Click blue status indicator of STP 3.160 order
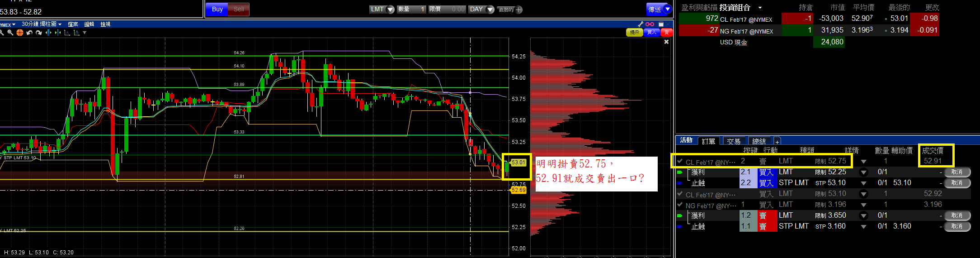This screenshot has height=258, width=980. click(x=679, y=227)
